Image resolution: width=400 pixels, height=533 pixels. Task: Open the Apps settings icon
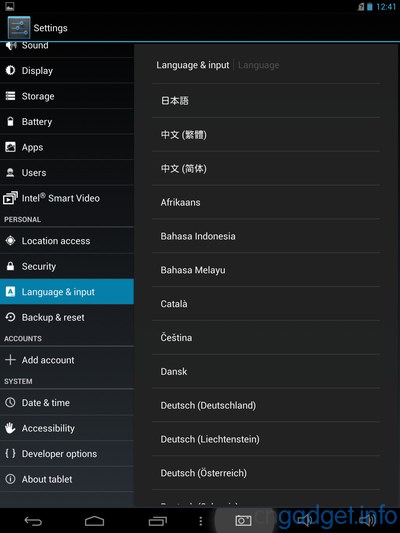coord(11,147)
